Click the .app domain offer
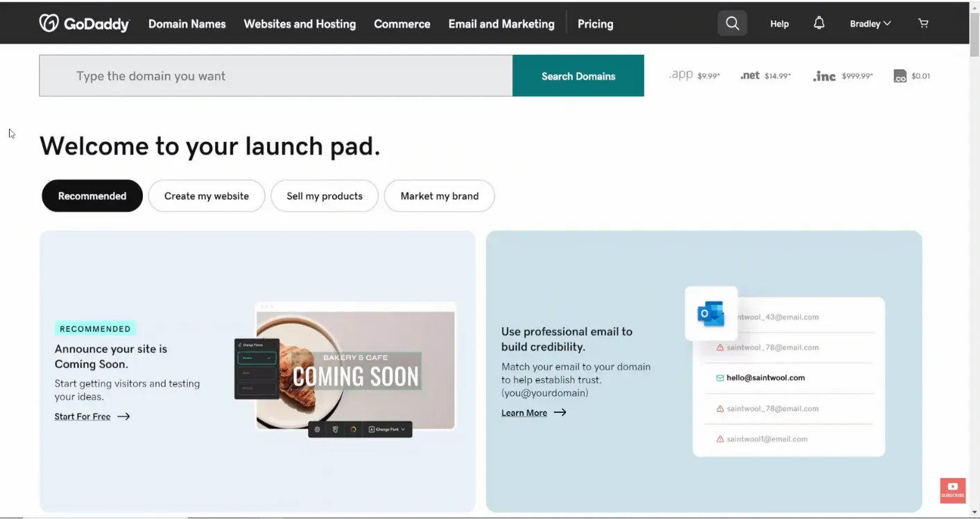The image size is (980, 519). (x=695, y=76)
